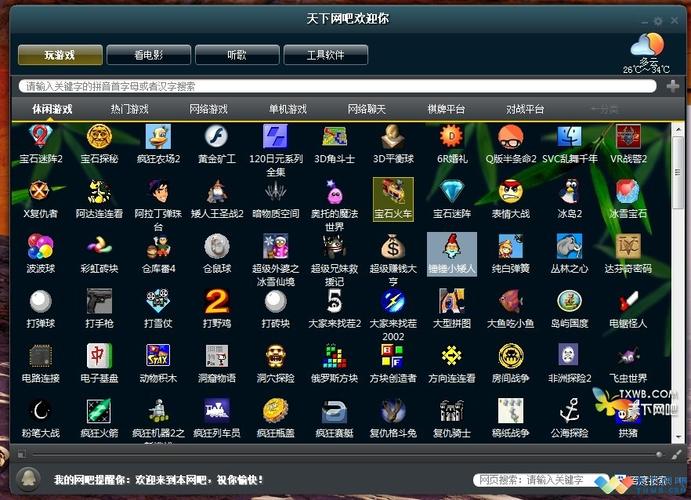Launch the 打手枪 pistol icon
The height and width of the screenshot is (500, 691).
point(99,301)
